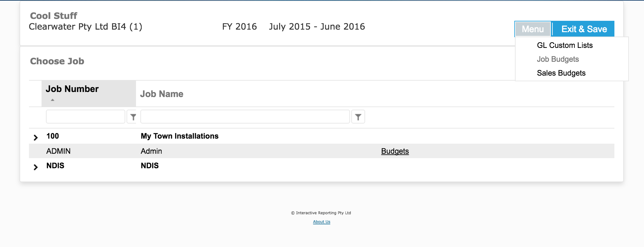The height and width of the screenshot is (247, 644).
Task: Click the NDIS job name cell
Action: click(x=150, y=166)
